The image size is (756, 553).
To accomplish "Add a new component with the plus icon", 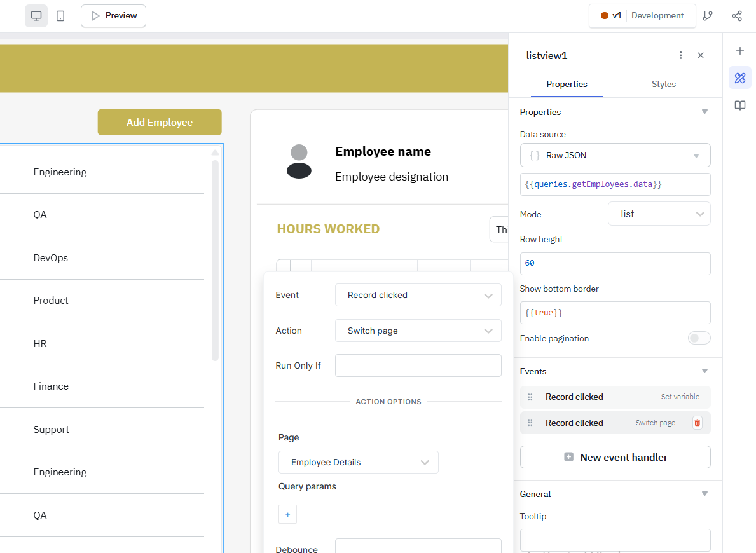I will [740, 51].
